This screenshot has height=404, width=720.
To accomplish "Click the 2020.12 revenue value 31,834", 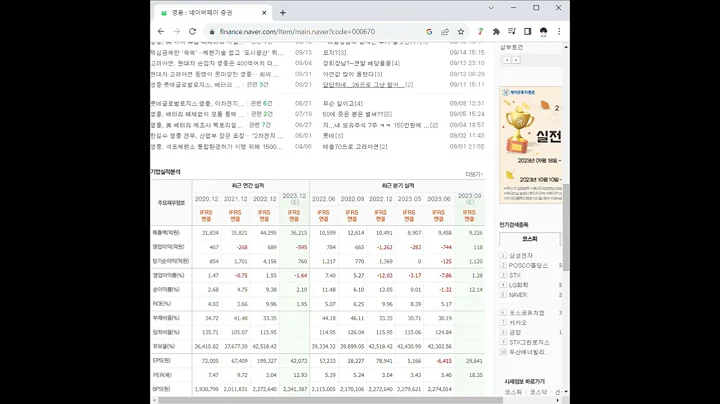I will coord(210,233).
